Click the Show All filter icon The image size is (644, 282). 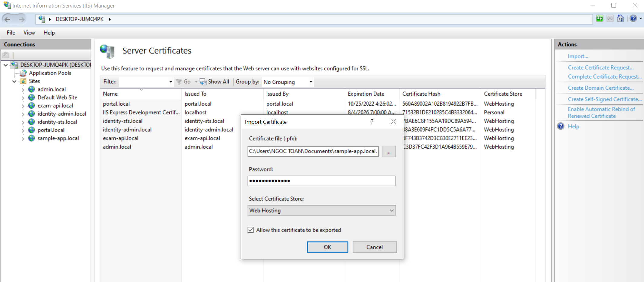[x=203, y=82]
